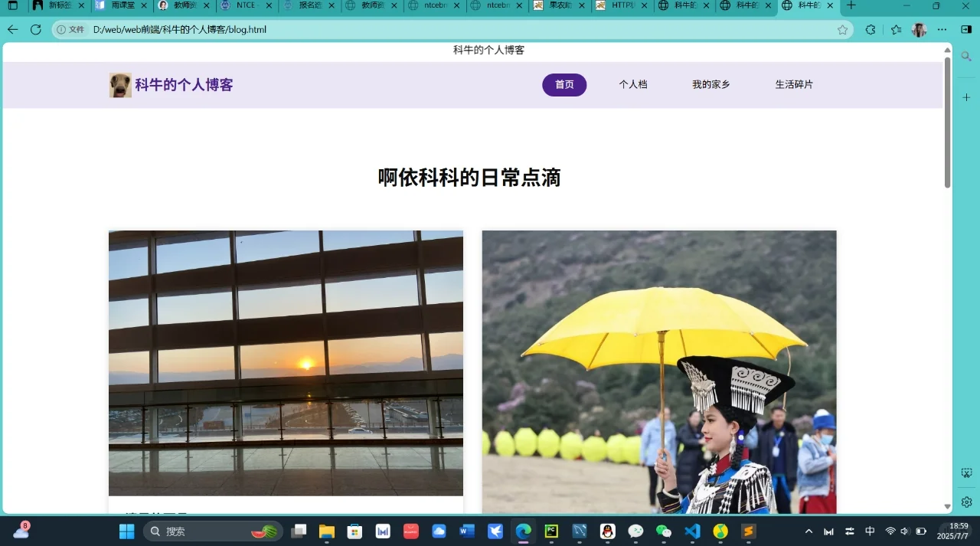This screenshot has height=546, width=980.
Task: Go back to the previous page
Action: (x=12, y=30)
